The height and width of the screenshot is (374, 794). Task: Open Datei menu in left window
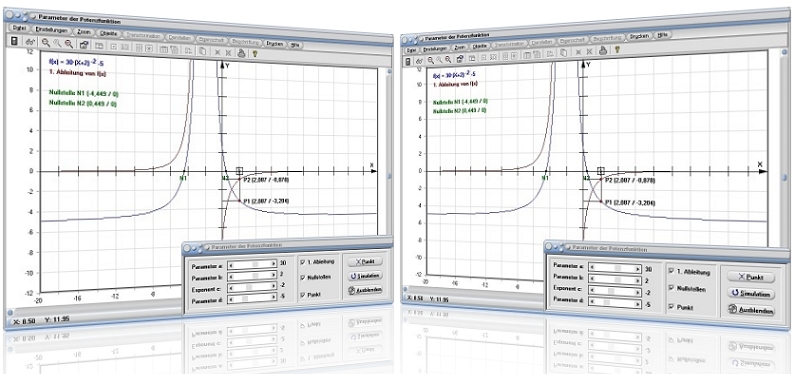click(19, 28)
